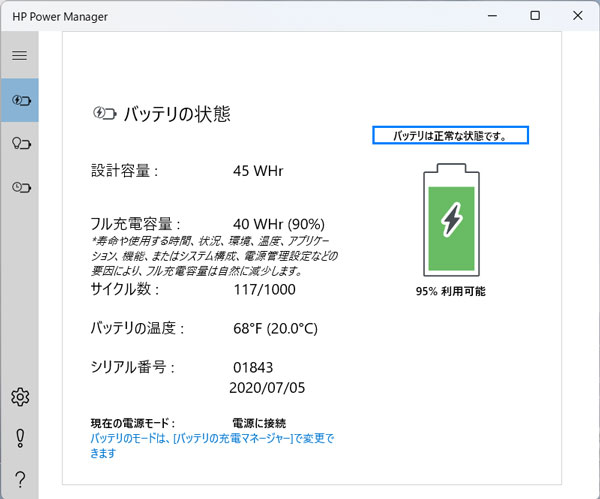Maximize the HP Power Manager window
This screenshot has width=600, height=499.
tap(535, 16)
